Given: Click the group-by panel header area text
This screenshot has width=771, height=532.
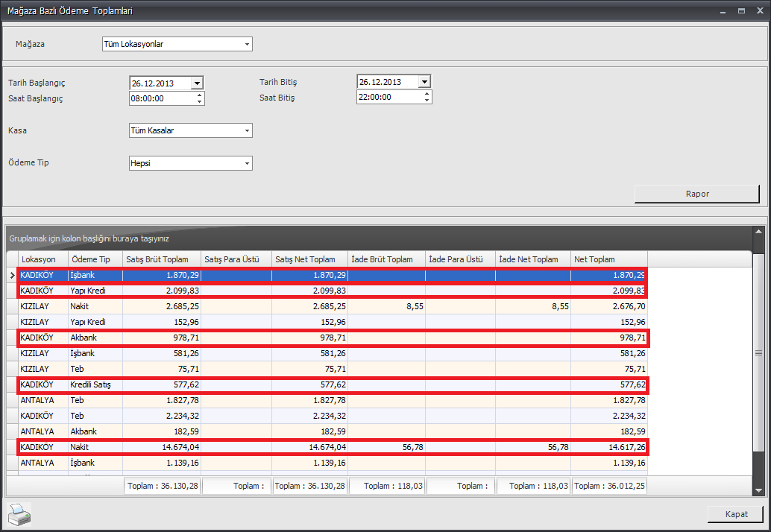Looking at the screenshot, I should [89, 238].
